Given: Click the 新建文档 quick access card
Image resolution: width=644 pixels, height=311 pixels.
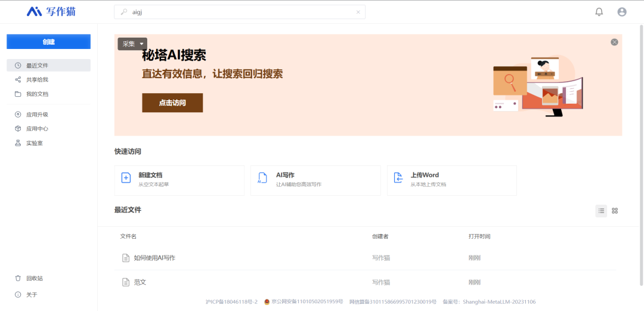Looking at the screenshot, I should [179, 180].
